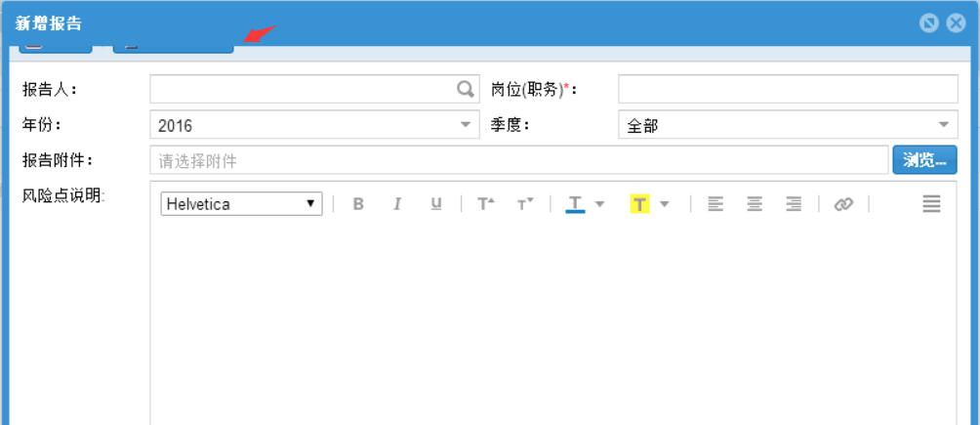The image size is (980, 425).
Task: Click the magnifier icon in 报告人 field
Action: point(466,89)
